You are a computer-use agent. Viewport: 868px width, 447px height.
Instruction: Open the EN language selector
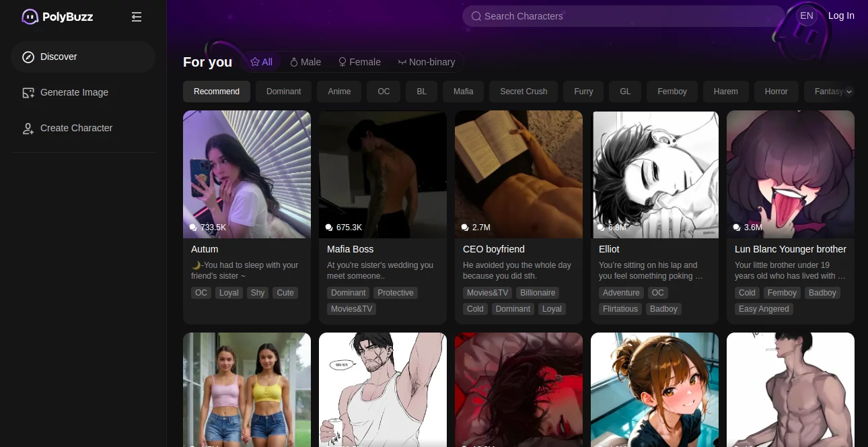tap(806, 15)
